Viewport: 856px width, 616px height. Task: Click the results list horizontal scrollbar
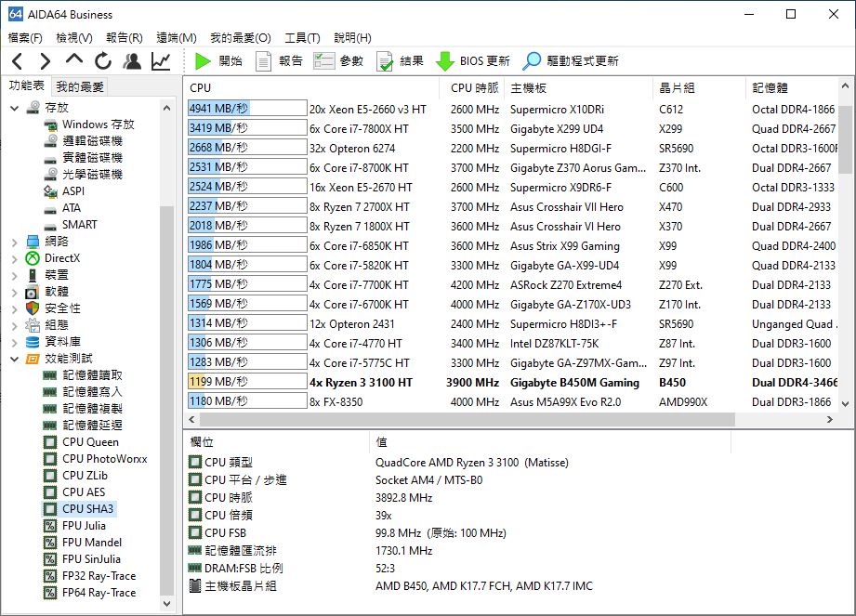[x=465, y=420]
